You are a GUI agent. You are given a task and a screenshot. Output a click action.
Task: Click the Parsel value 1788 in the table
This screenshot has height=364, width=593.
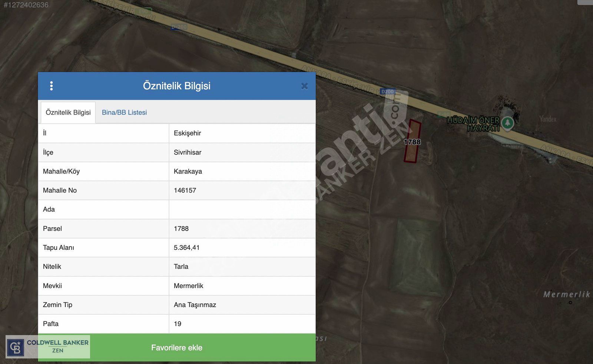181,229
